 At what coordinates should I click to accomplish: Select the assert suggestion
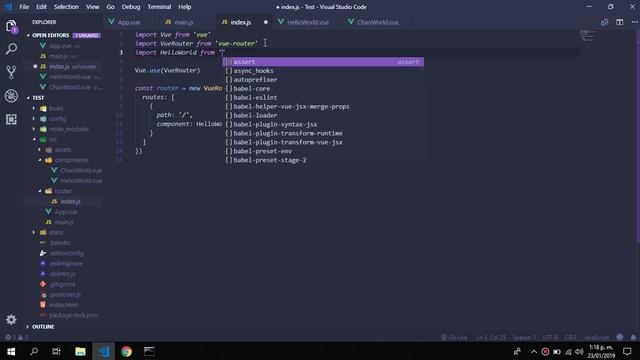tap(323, 62)
